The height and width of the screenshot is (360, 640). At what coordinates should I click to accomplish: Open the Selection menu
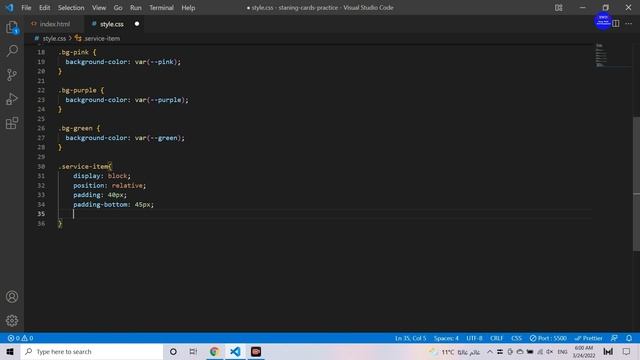[71, 8]
